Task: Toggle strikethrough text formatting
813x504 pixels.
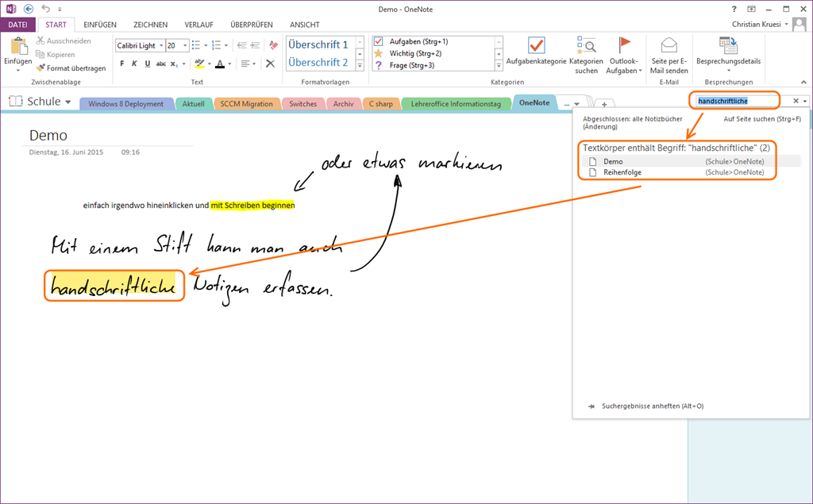Action: (161, 63)
